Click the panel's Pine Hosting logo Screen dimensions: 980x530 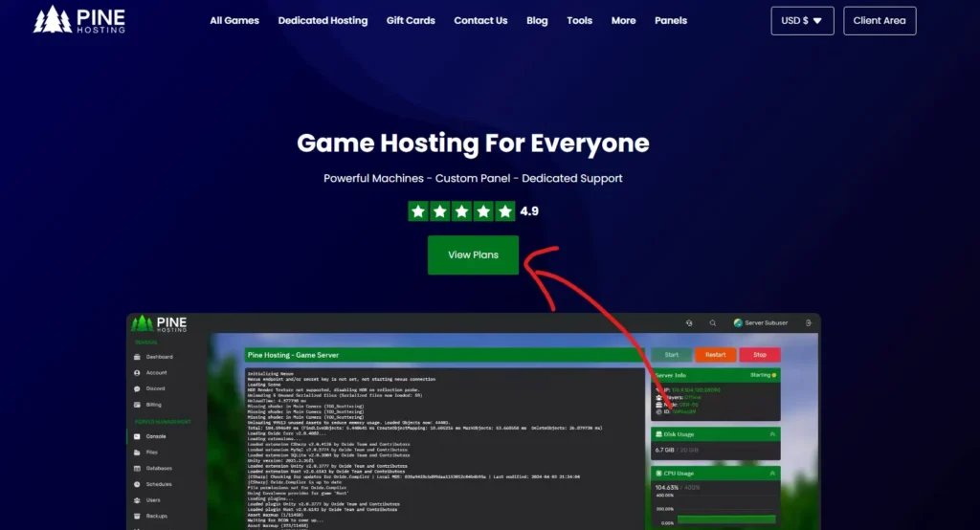(159, 323)
